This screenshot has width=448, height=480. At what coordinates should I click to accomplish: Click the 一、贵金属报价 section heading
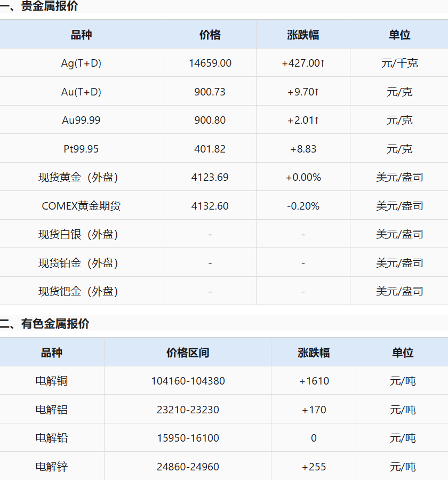[x=39, y=6]
